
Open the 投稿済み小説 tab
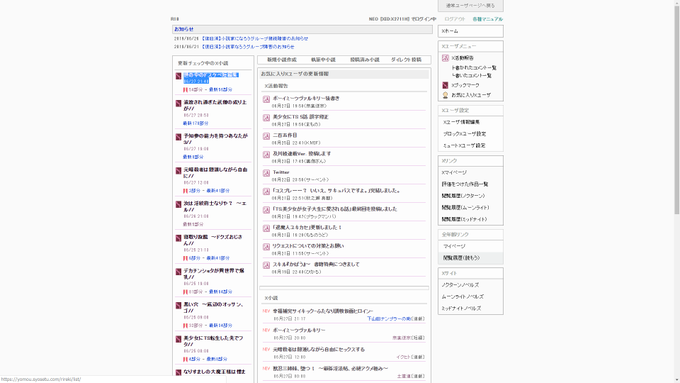point(365,60)
